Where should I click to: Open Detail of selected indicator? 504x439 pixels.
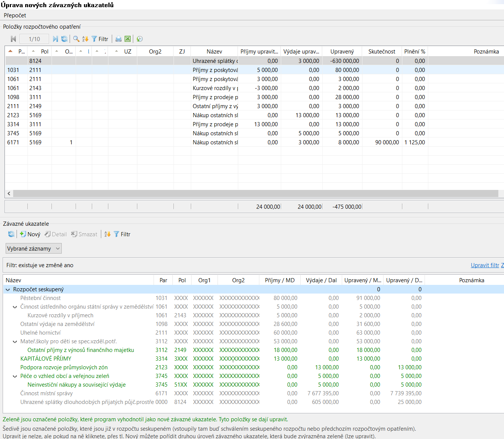[x=55, y=234]
